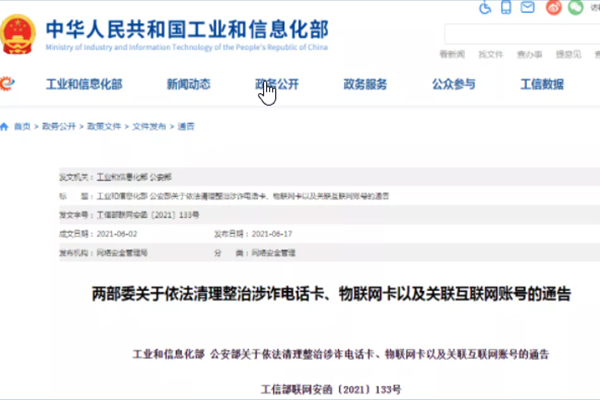This screenshot has width=600, height=400.
Task: Open the Weibo social icon
Action: point(553,7)
